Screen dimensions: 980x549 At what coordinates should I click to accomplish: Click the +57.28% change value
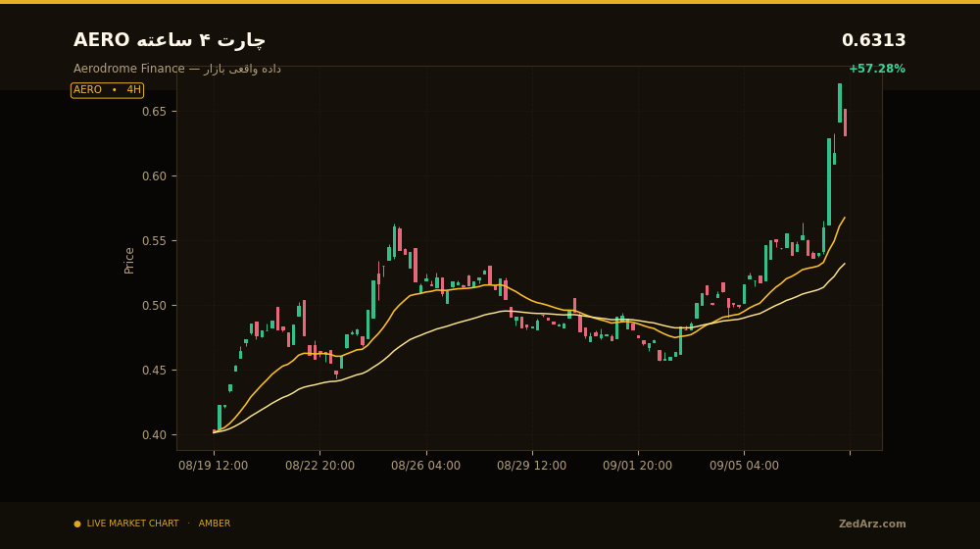[x=876, y=69]
